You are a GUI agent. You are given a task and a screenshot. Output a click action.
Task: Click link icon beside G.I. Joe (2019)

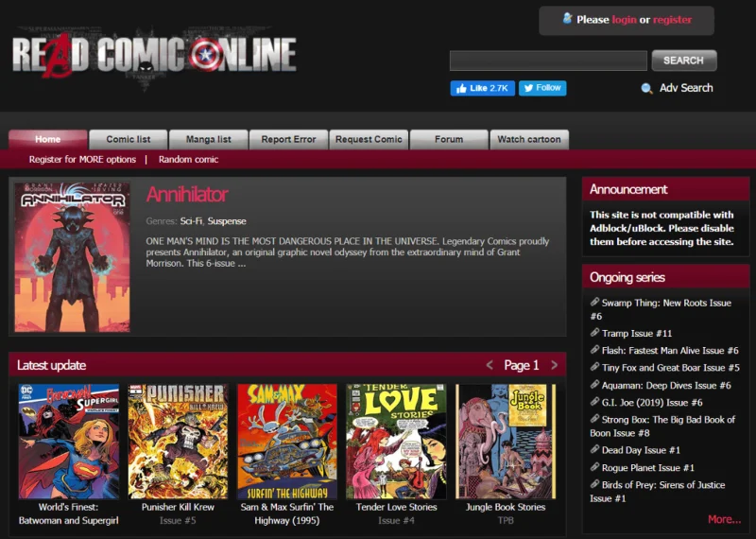(595, 402)
